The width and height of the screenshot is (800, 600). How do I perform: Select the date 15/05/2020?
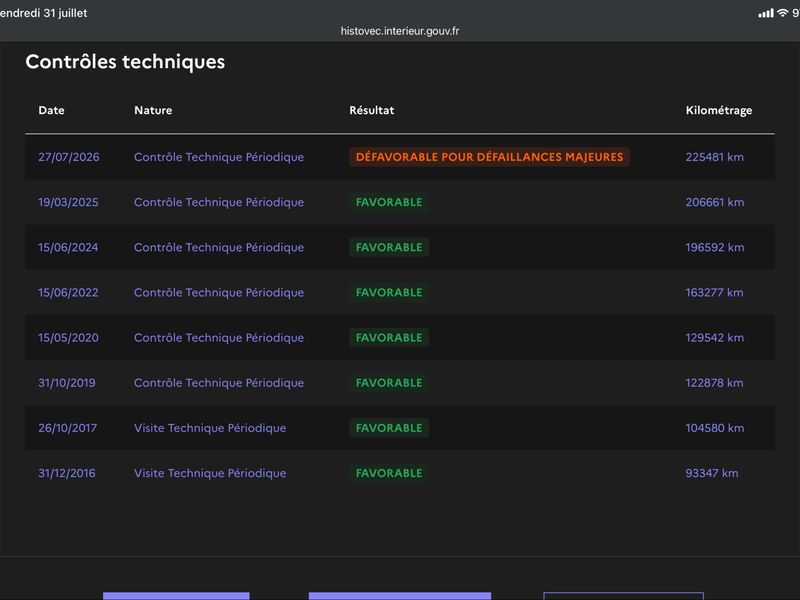[x=68, y=338]
